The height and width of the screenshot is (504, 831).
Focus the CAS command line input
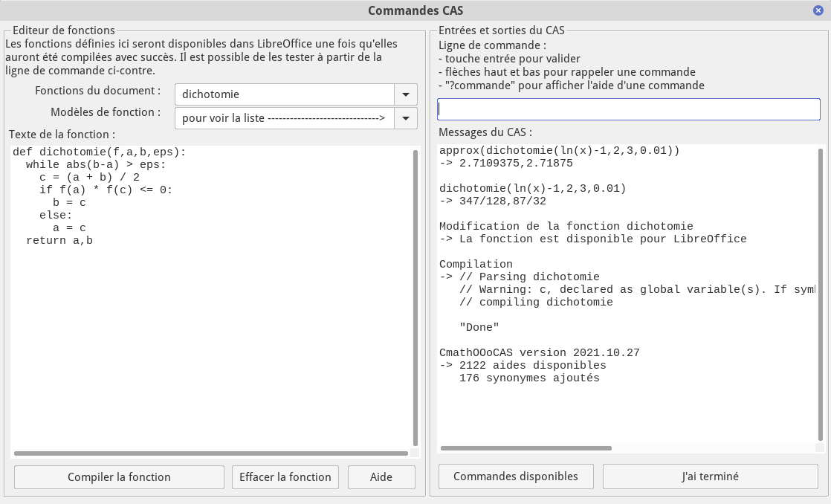tap(628, 109)
